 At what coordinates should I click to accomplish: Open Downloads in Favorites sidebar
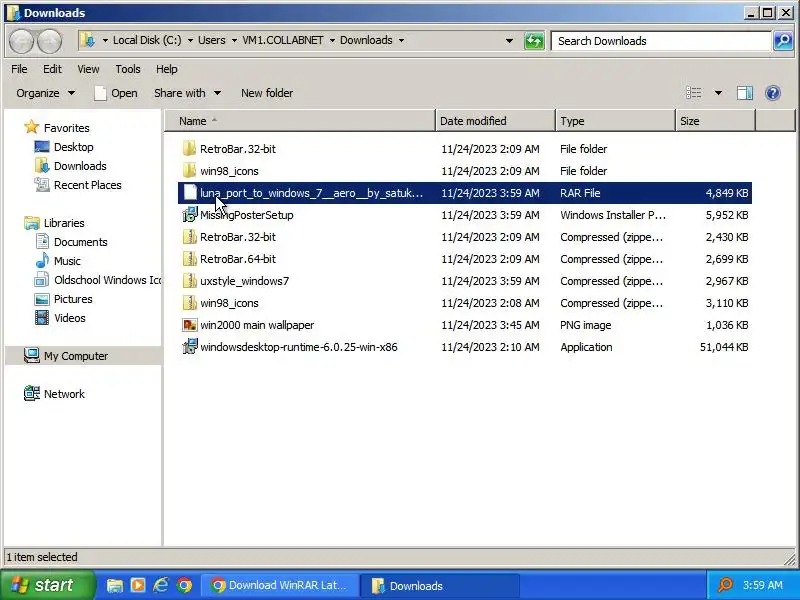tap(80, 166)
